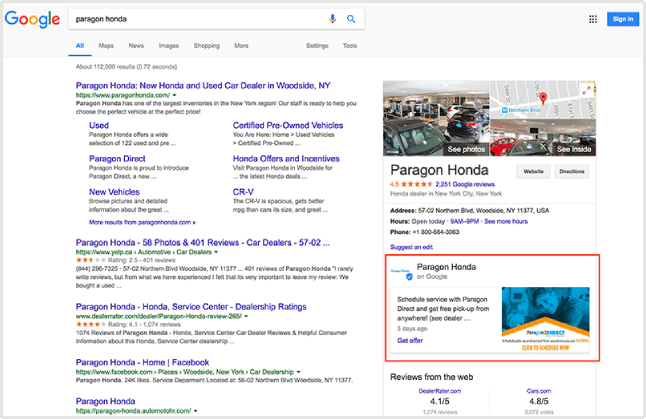Switch to the Images tab
The height and width of the screenshot is (419, 646).
click(169, 46)
